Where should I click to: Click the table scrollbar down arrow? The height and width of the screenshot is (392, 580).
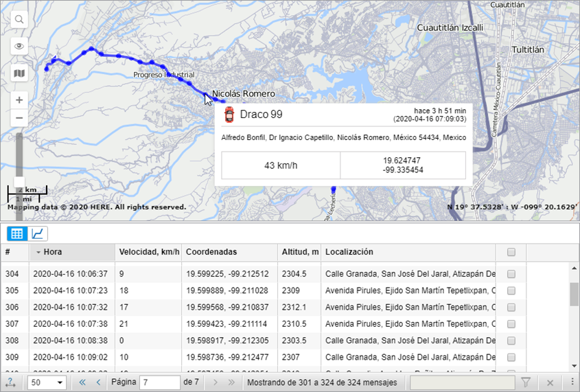[x=574, y=366]
